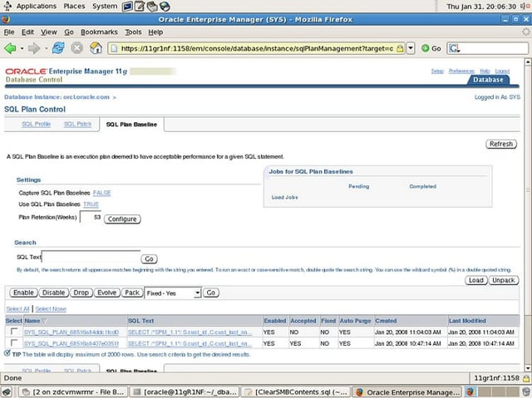Screen dimensions: 532x398
Task: Open the panel launcher icon right of the text editor icon
Action: click(x=152, y=6)
